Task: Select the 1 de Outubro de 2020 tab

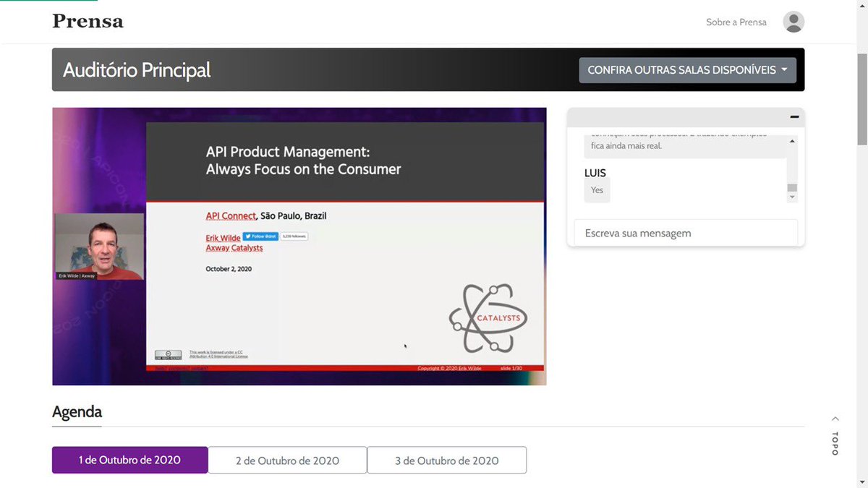Action: point(129,460)
